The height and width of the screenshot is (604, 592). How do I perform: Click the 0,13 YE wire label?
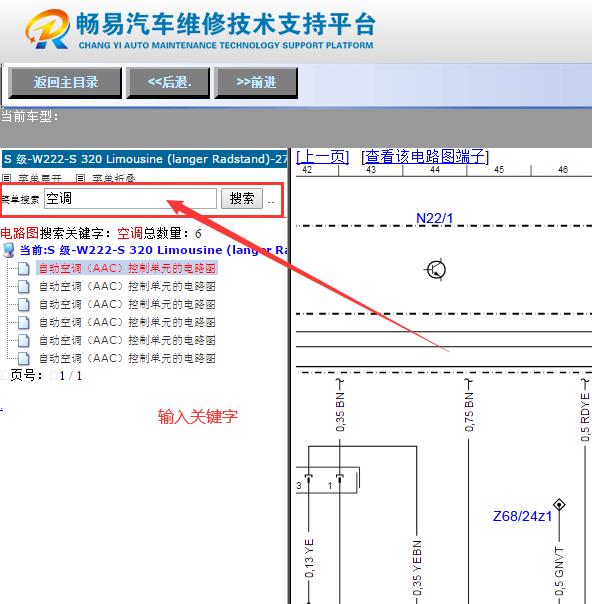click(309, 558)
